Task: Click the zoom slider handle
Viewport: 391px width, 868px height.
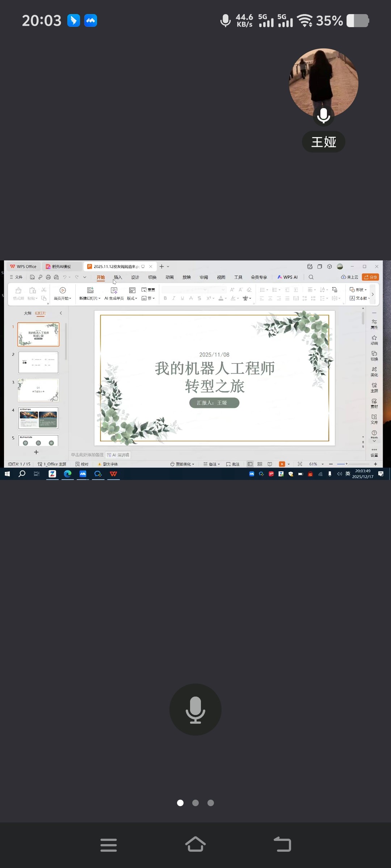Action: 346,464
